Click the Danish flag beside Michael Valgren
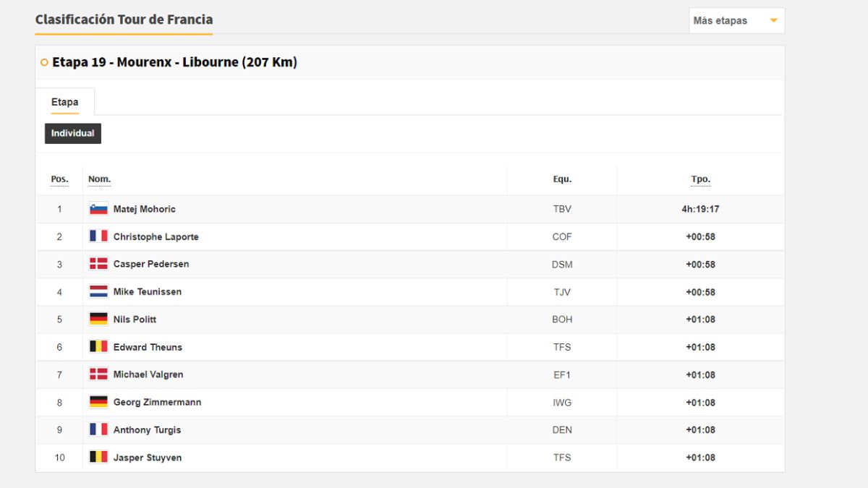The image size is (868, 488). 98,374
